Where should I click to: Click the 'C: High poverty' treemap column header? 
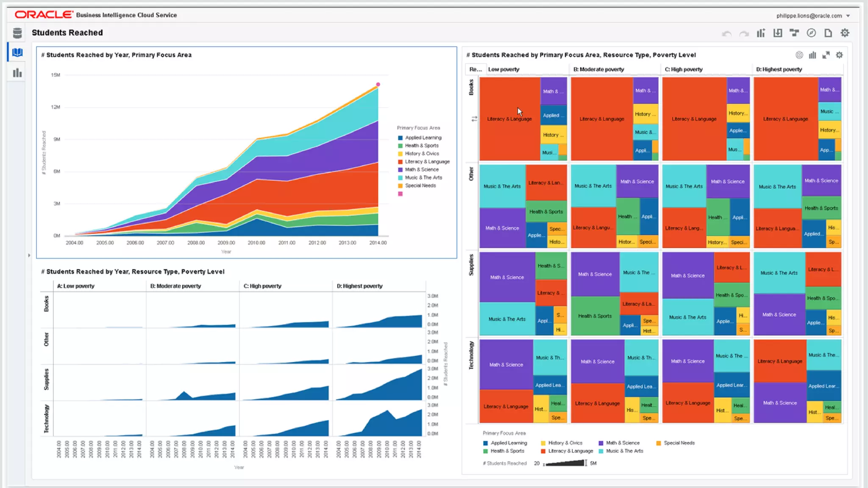(x=684, y=69)
